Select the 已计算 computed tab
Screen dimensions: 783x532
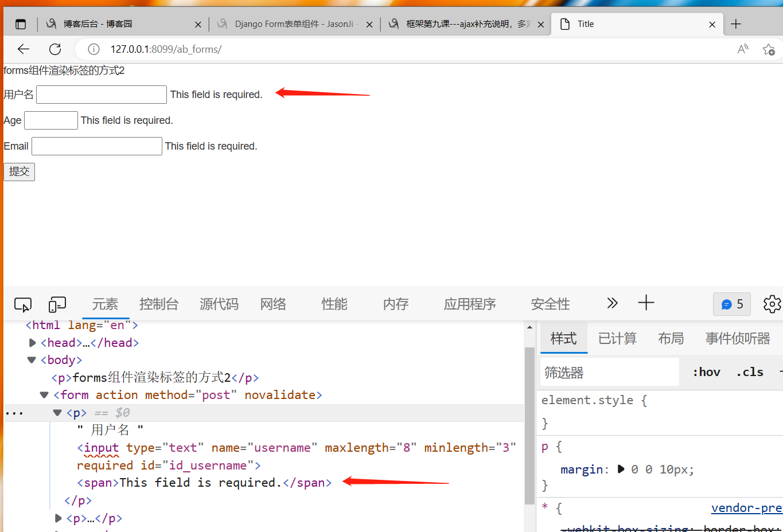click(617, 339)
